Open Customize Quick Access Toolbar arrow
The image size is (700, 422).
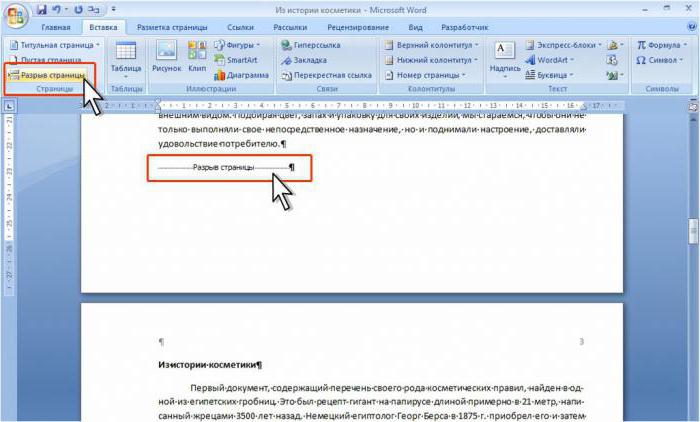(113, 9)
